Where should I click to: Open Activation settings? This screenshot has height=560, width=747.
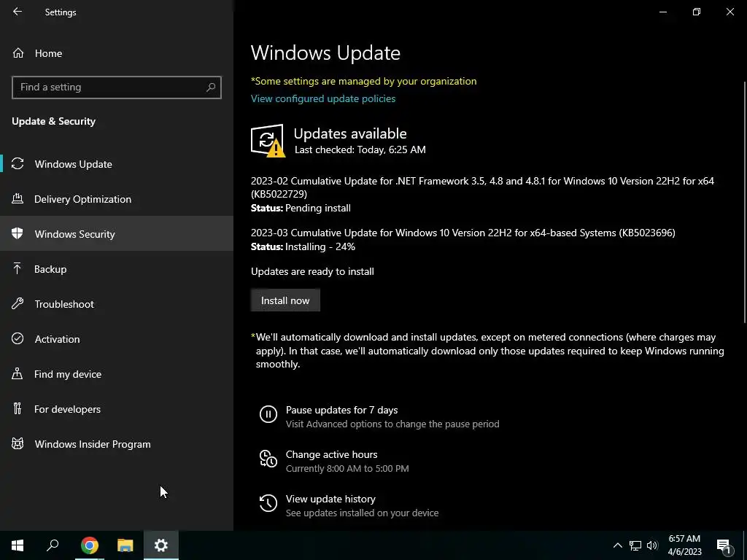tap(117, 339)
